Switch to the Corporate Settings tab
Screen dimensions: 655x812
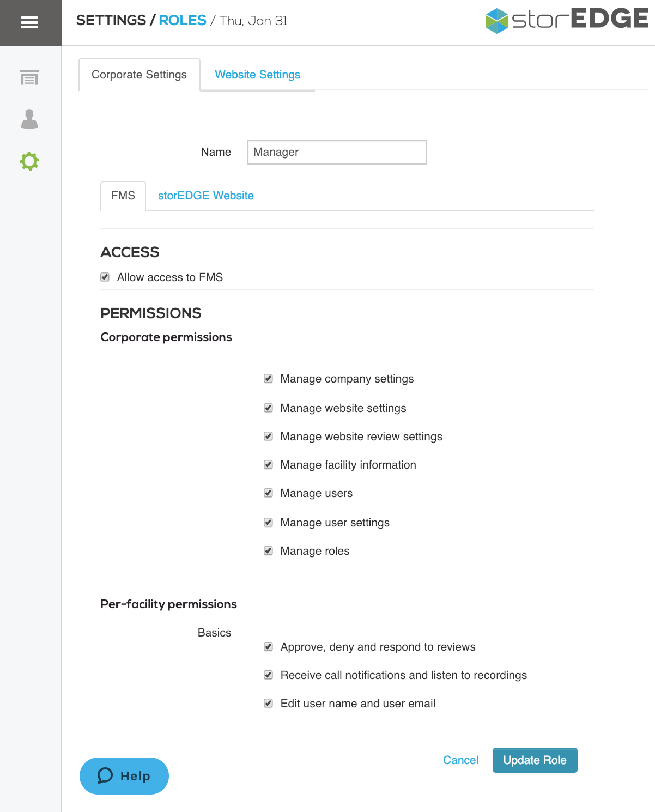(139, 75)
